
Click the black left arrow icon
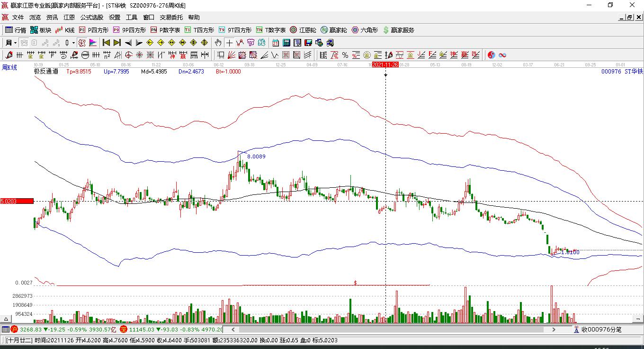(x=128, y=43)
